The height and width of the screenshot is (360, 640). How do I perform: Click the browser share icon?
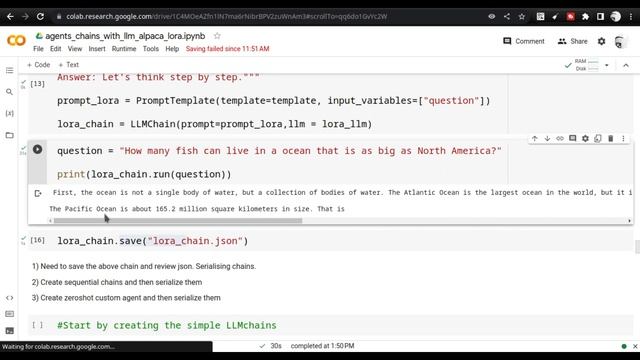pyautogui.click(x=507, y=16)
